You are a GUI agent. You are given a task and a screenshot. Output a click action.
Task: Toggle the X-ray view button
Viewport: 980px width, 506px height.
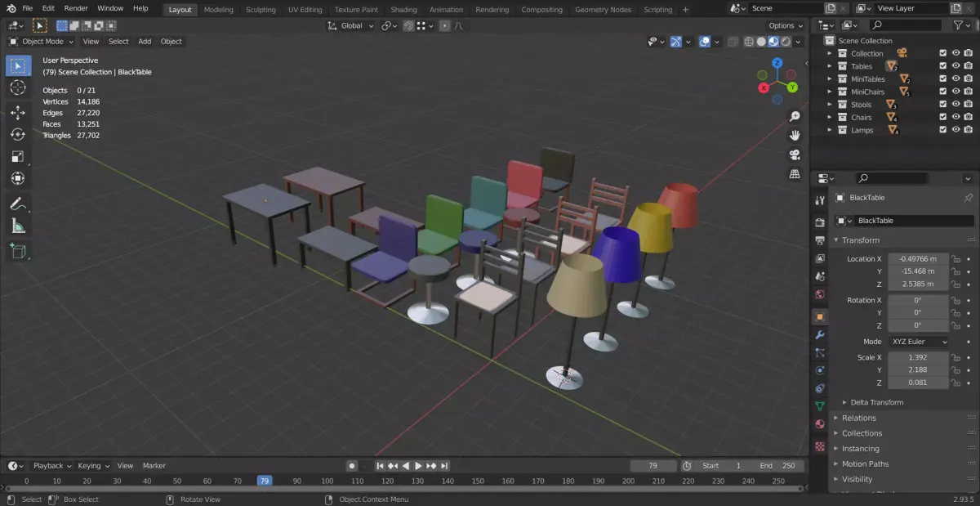pos(732,42)
